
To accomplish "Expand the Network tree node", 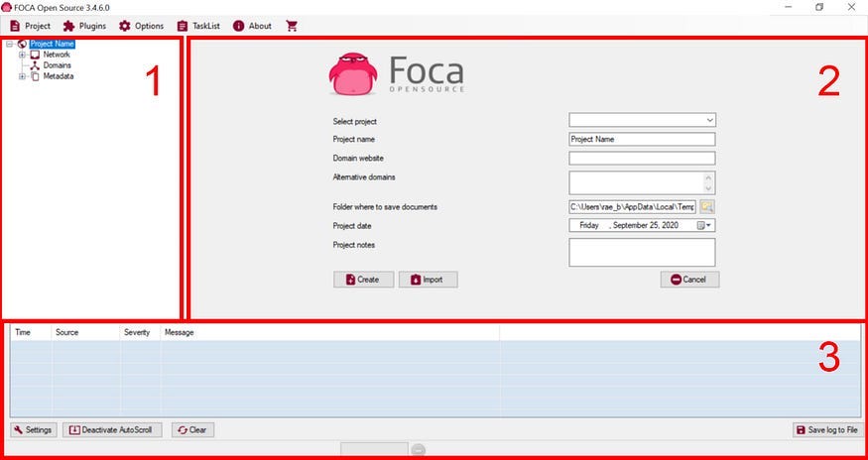I will (x=22, y=55).
